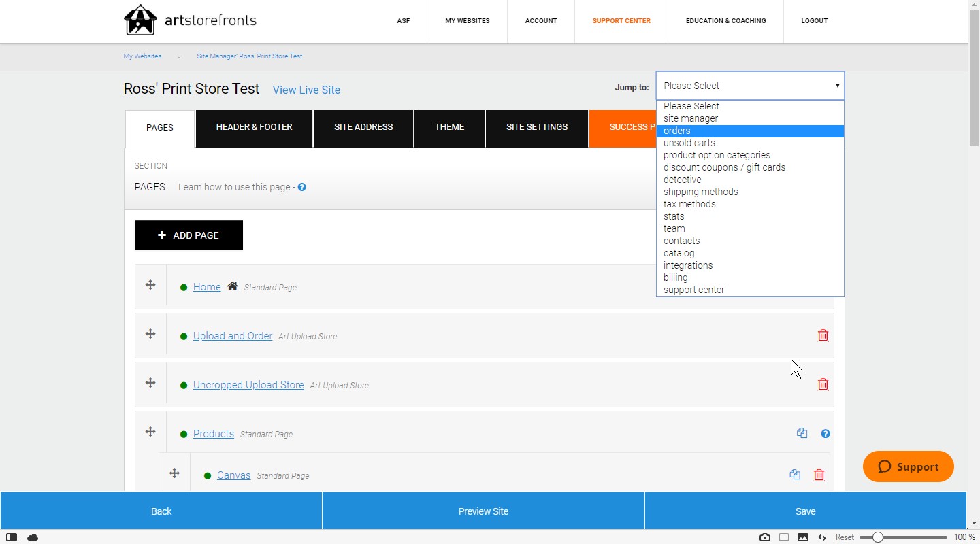Adjust the zoom slider in status bar
This screenshot has width=980, height=544.
(878, 537)
